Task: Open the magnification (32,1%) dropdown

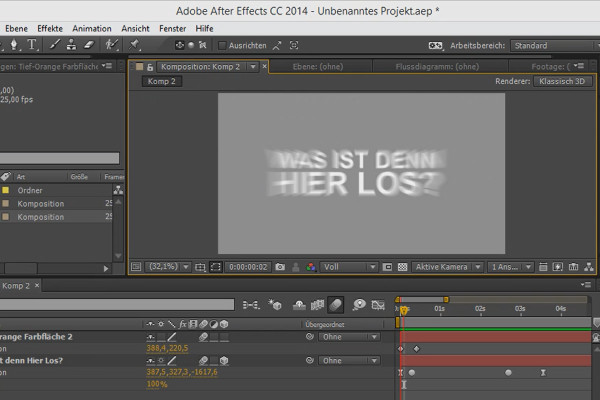Action: 168,267
